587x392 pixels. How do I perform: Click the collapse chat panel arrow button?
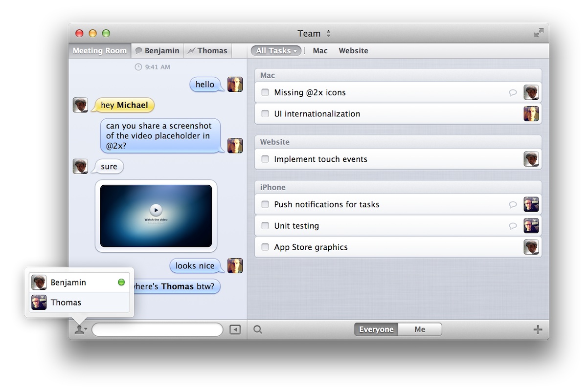coord(235,330)
